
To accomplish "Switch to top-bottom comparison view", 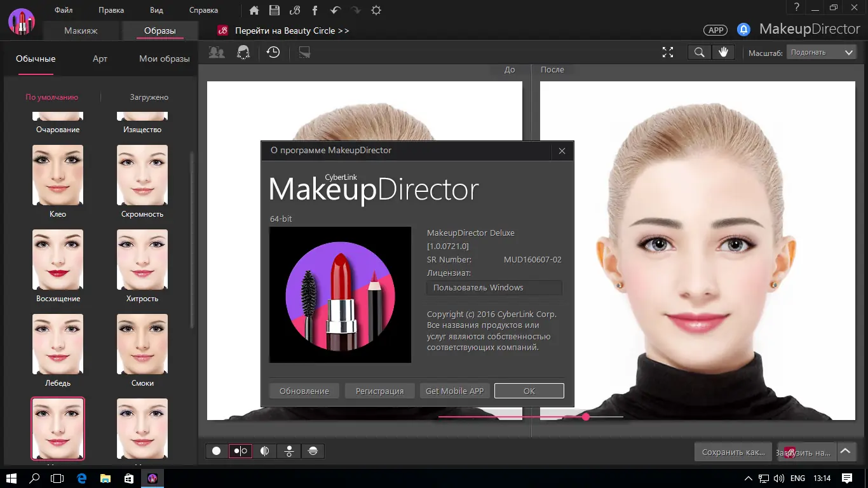I will (x=288, y=451).
